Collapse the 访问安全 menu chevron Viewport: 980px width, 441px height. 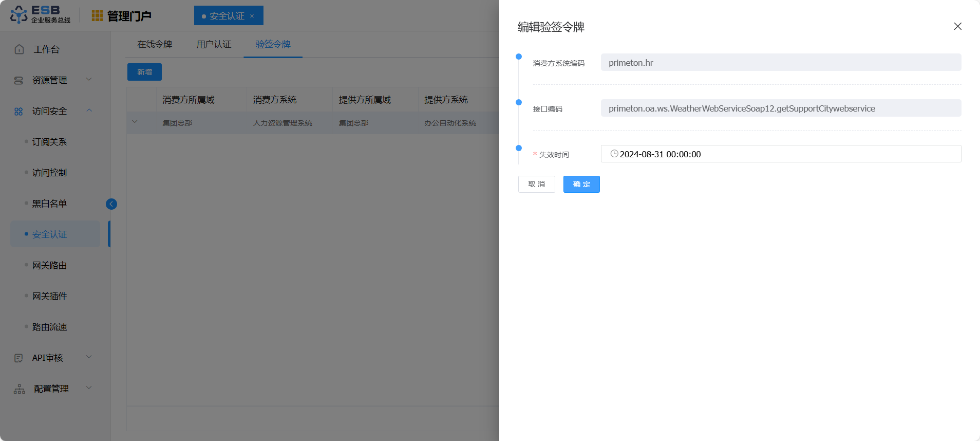(89, 111)
